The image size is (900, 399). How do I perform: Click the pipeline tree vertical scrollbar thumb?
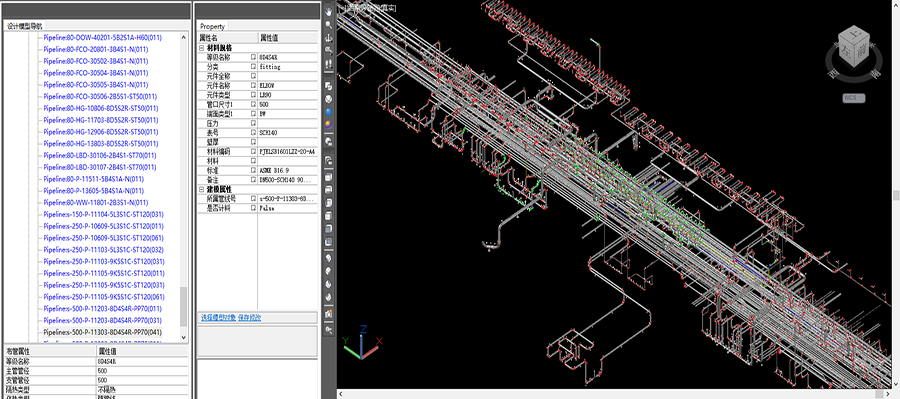(184, 306)
